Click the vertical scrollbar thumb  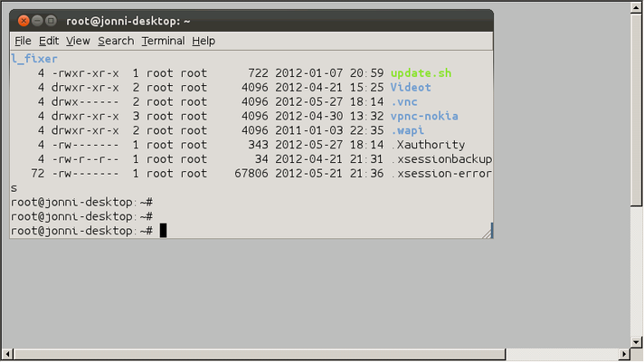pos(636,110)
